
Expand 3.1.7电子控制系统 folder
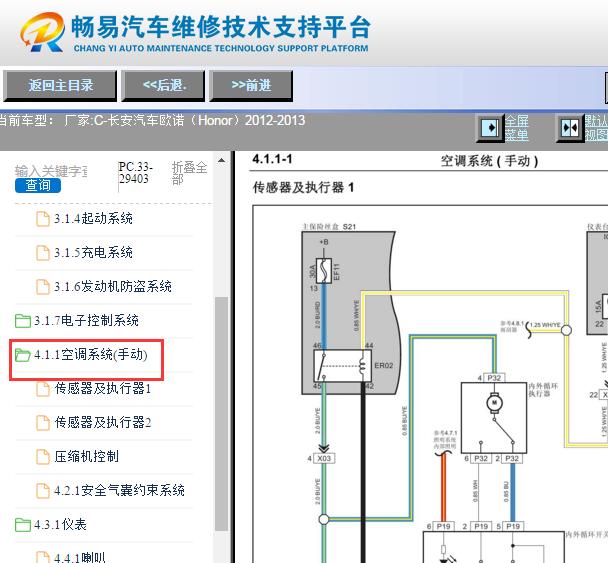86,321
